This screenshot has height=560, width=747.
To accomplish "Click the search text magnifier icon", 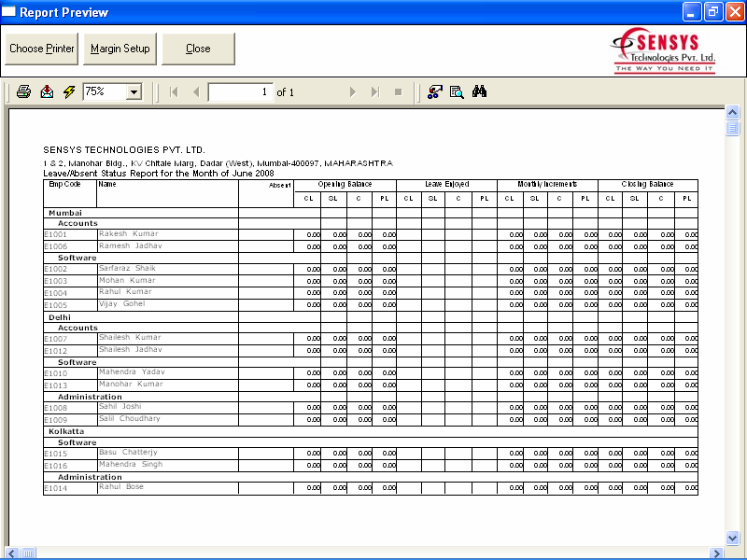I will (457, 91).
